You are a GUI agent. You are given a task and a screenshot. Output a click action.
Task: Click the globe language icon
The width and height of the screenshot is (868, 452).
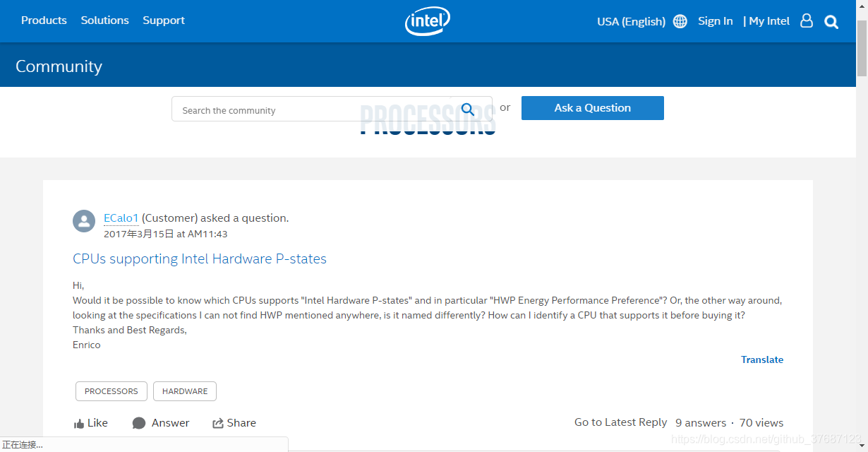coord(680,21)
